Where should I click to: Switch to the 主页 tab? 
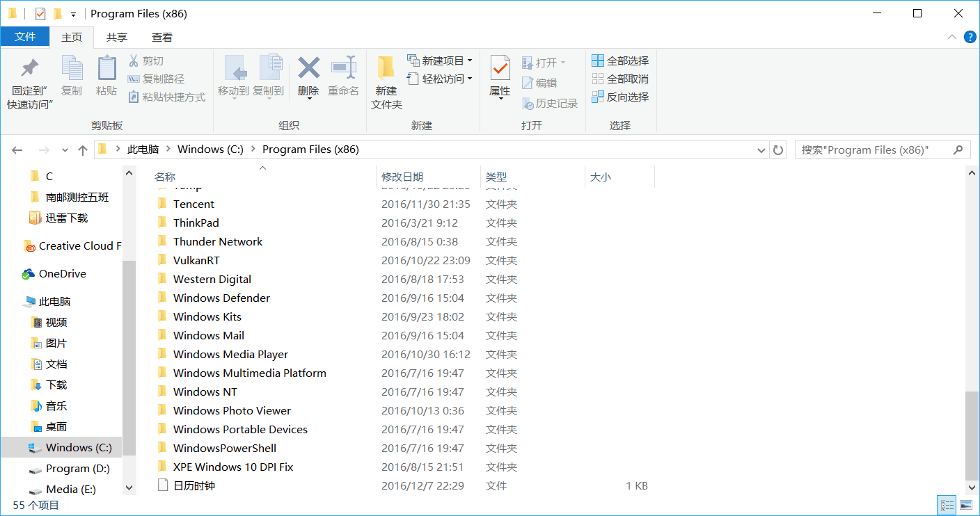click(x=72, y=37)
